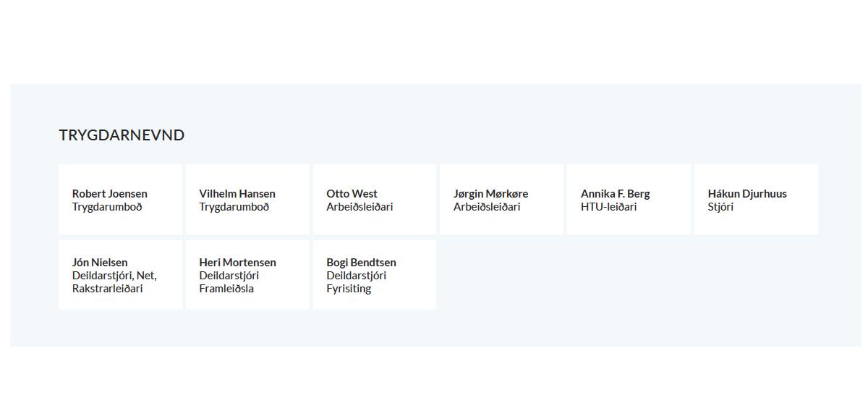Click the Stjóri title text
This screenshot has height=411, width=868.
tap(720, 207)
